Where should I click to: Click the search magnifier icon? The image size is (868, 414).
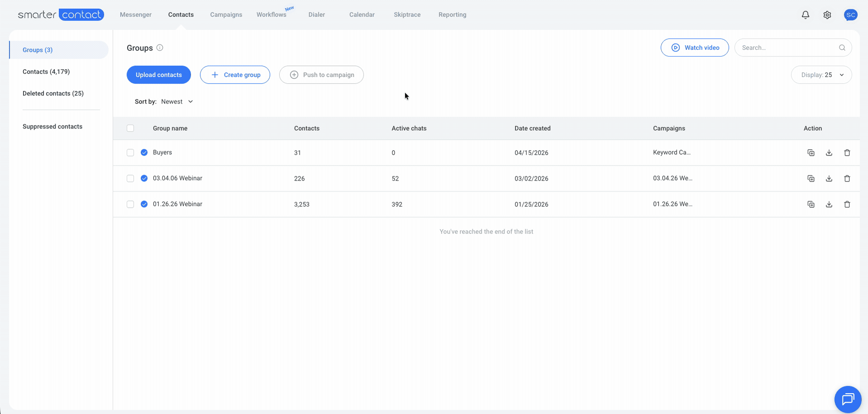click(842, 48)
